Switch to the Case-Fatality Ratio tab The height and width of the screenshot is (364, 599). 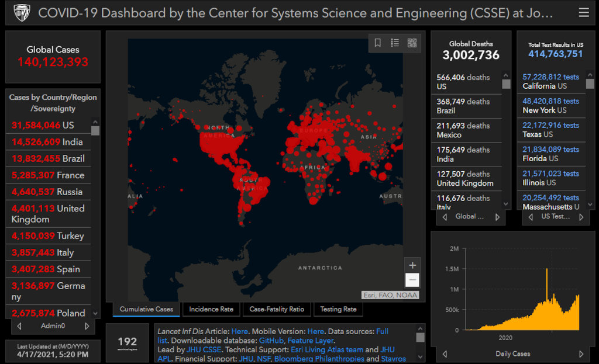click(x=277, y=309)
